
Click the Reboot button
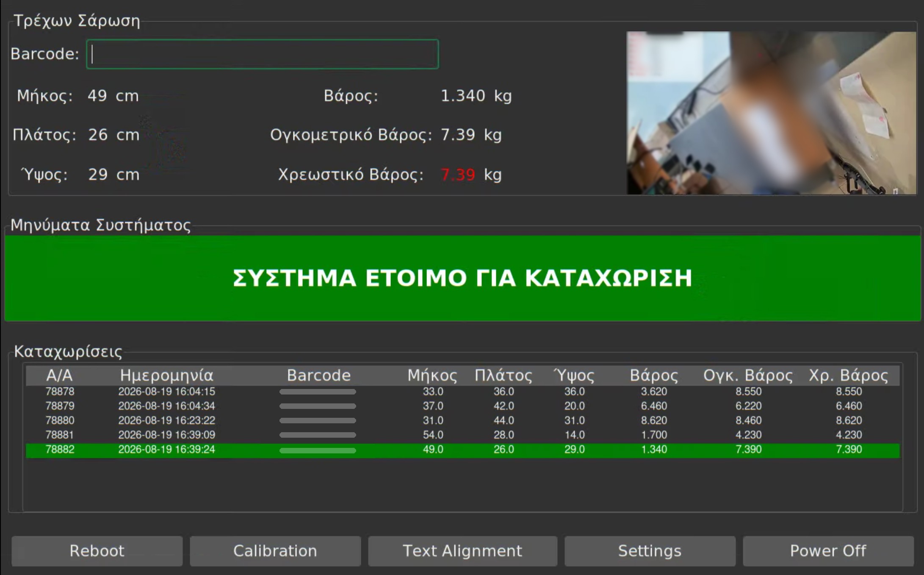coord(97,551)
